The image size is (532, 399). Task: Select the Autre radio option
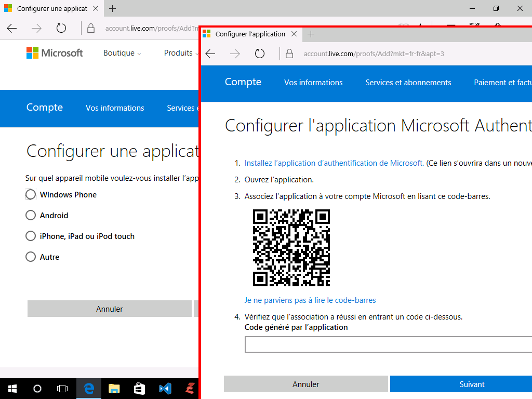coord(31,257)
